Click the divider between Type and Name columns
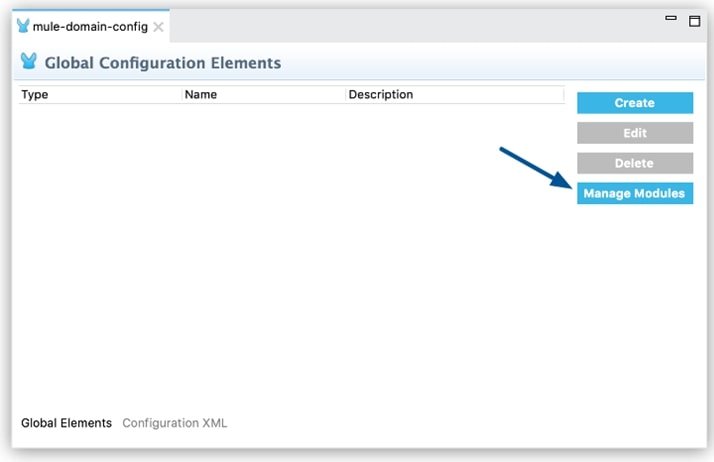This screenshot has width=714, height=462. tap(182, 94)
